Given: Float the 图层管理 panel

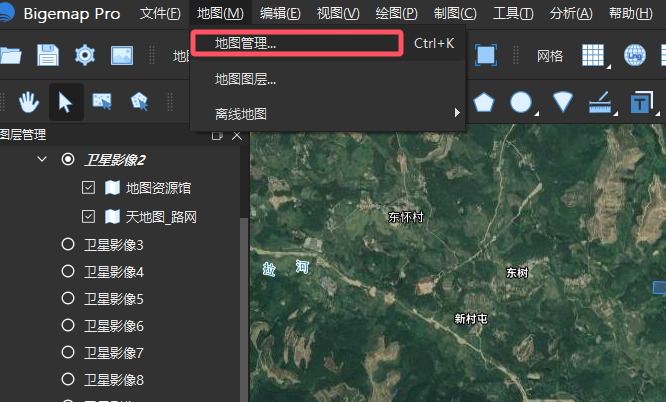Looking at the screenshot, I should click(x=217, y=136).
